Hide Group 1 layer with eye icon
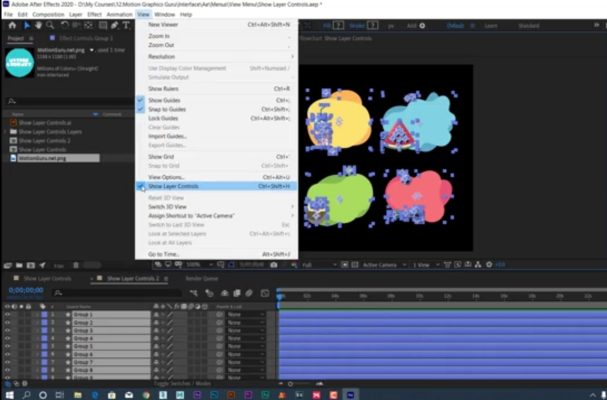Viewport: 607px width, 400px height. [x=7, y=314]
